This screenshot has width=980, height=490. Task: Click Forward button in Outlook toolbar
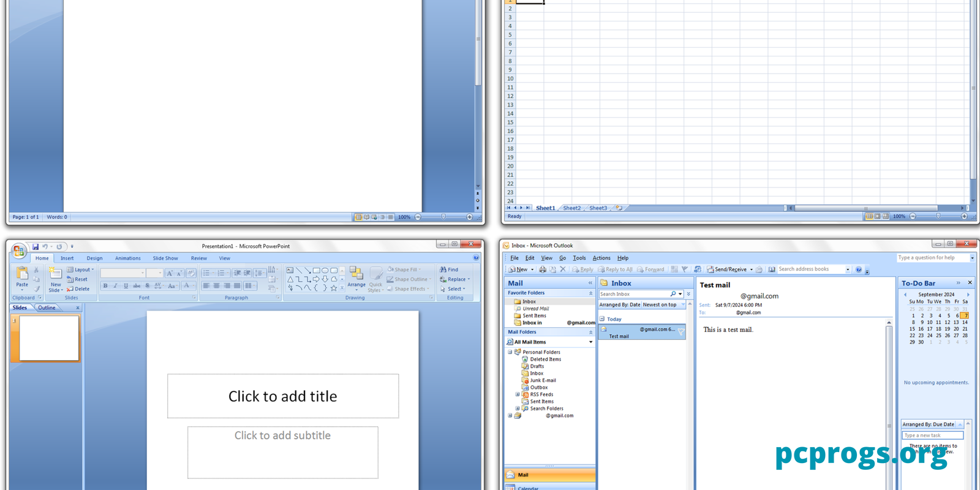pos(650,269)
